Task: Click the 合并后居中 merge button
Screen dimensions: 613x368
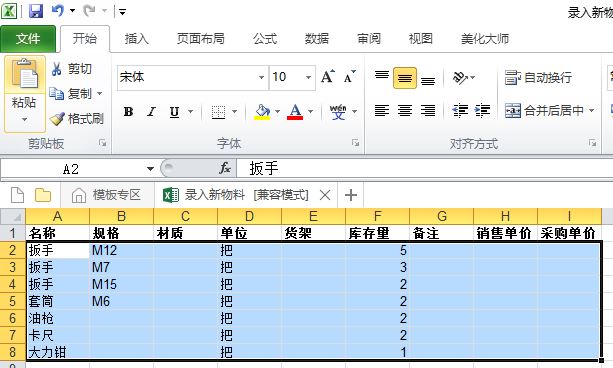Action: click(x=549, y=111)
